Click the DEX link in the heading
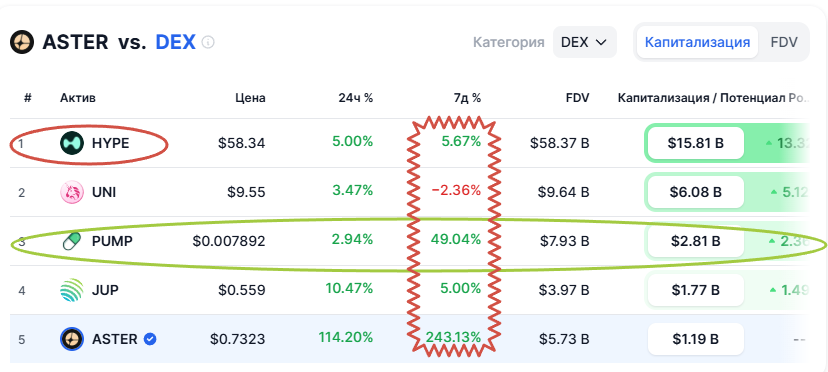This screenshot has width=828, height=372. [x=175, y=42]
